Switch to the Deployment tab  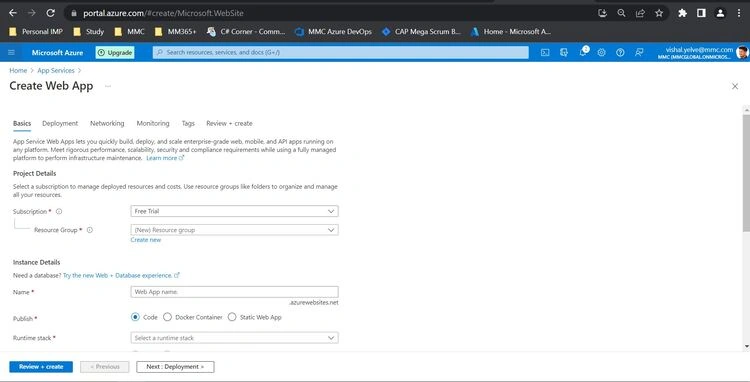pyautogui.click(x=60, y=123)
